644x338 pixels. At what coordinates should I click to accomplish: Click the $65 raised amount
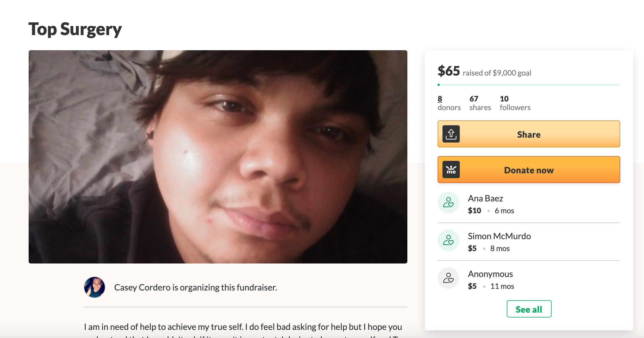tap(449, 71)
